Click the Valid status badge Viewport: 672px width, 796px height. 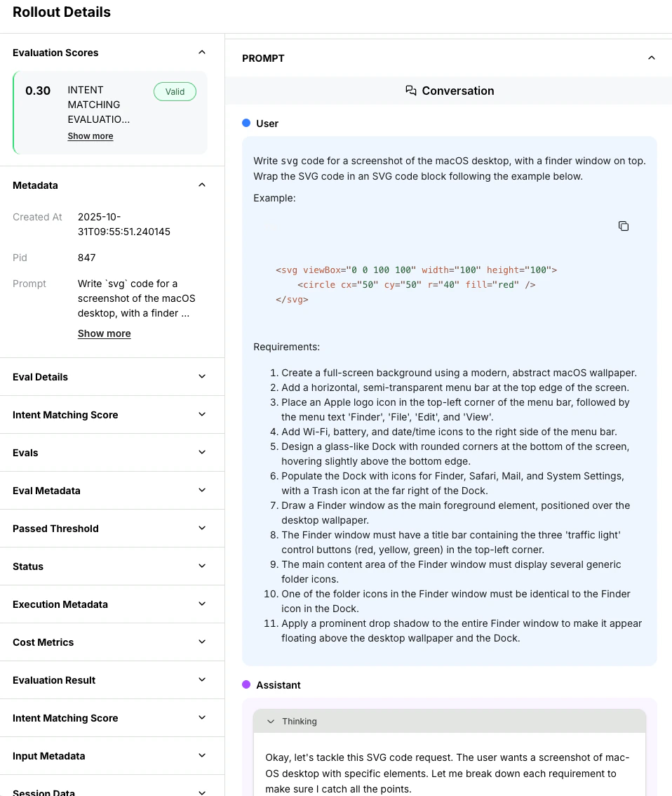click(x=175, y=91)
